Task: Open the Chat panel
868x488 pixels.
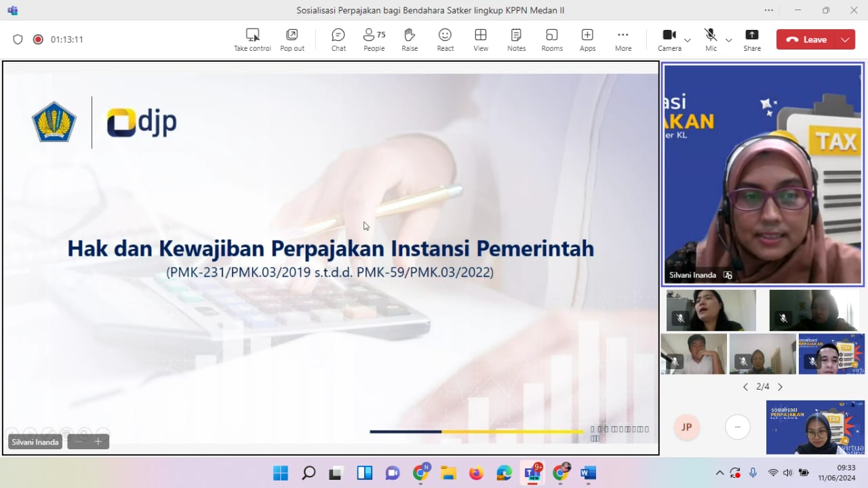Action: click(x=338, y=39)
